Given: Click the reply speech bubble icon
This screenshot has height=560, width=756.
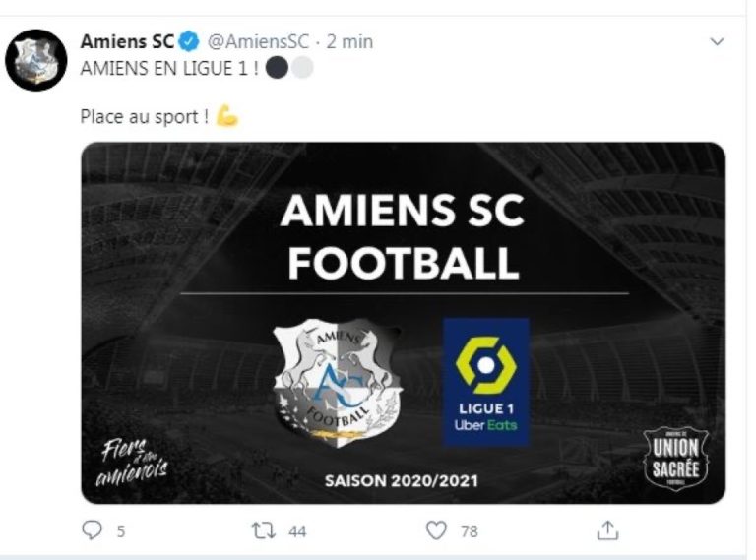Looking at the screenshot, I should 92,530.
